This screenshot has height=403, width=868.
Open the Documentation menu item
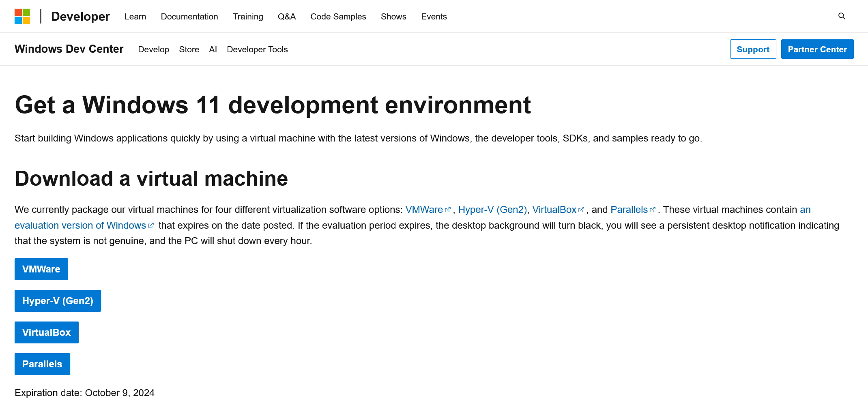coord(189,17)
